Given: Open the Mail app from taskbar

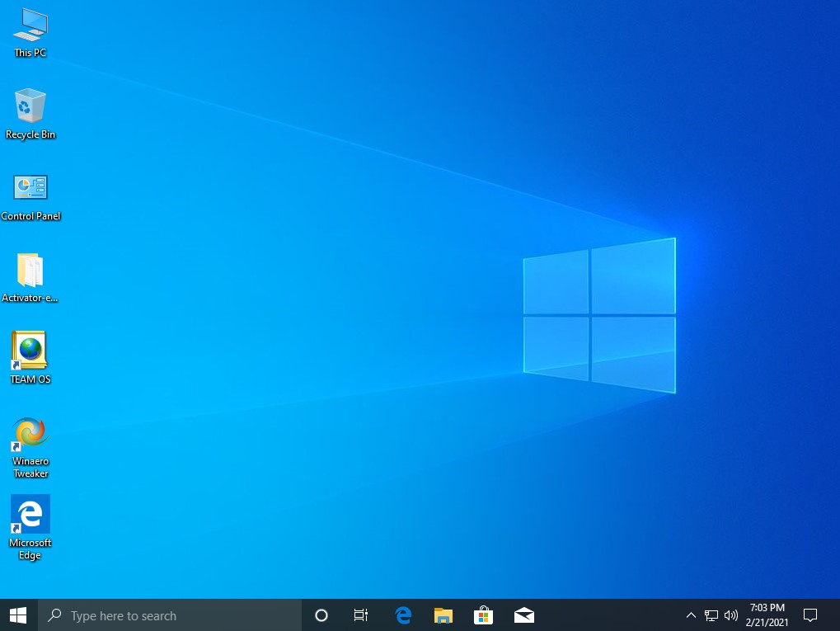Looking at the screenshot, I should point(524,615).
